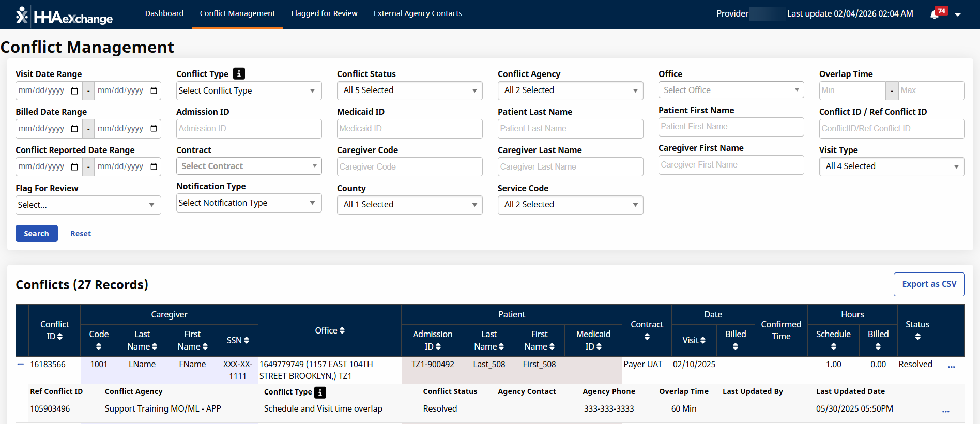Screen dimensions: 980x424
Task: Click the notifications bell icon
Action: (935, 14)
